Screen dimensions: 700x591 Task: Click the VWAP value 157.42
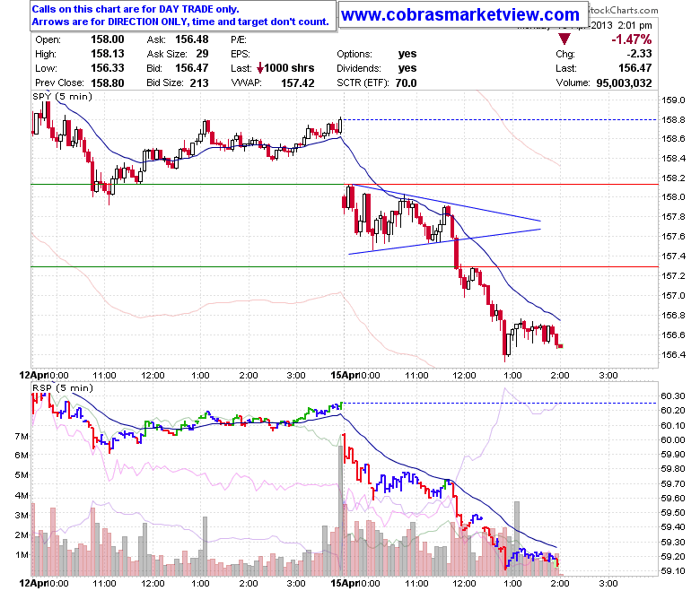[298, 83]
